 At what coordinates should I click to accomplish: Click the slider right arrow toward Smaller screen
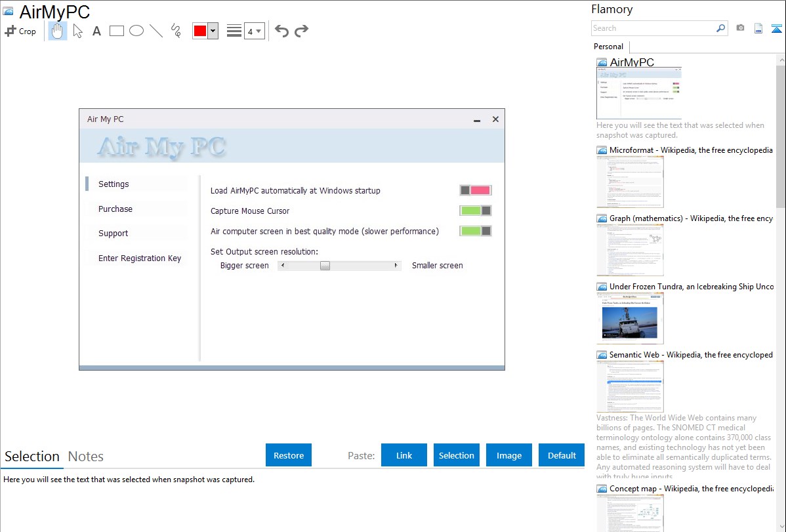coord(396,265)
